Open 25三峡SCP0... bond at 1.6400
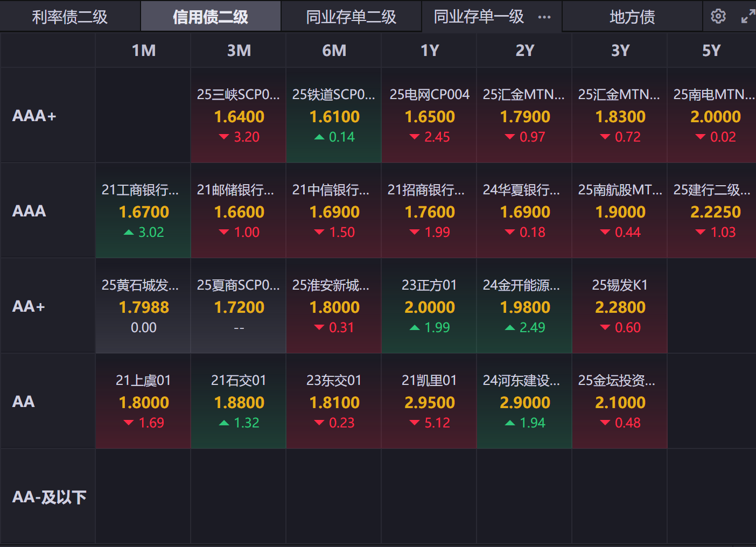This screenshot has width=756, height=547. coord(239,116)
